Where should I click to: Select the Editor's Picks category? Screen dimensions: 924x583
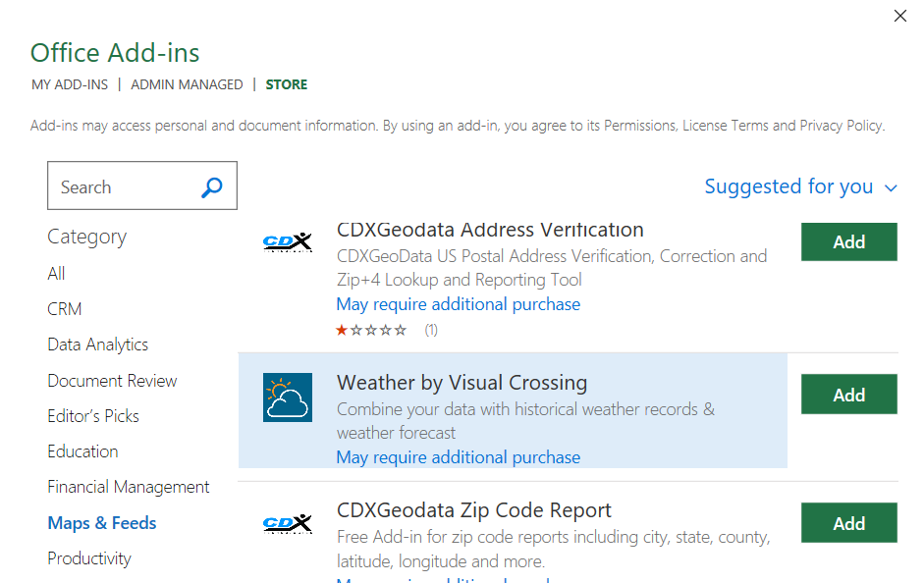92,415
